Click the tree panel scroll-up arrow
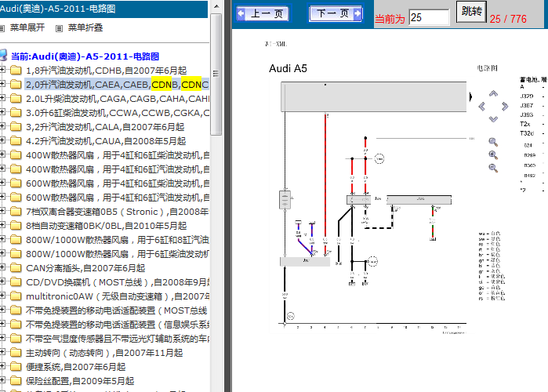 216,6
